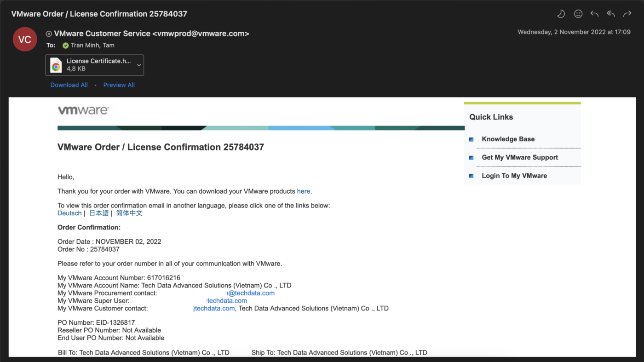Open the Knowledge Base quick link
The image size is (644, 362).
(508, 139)
